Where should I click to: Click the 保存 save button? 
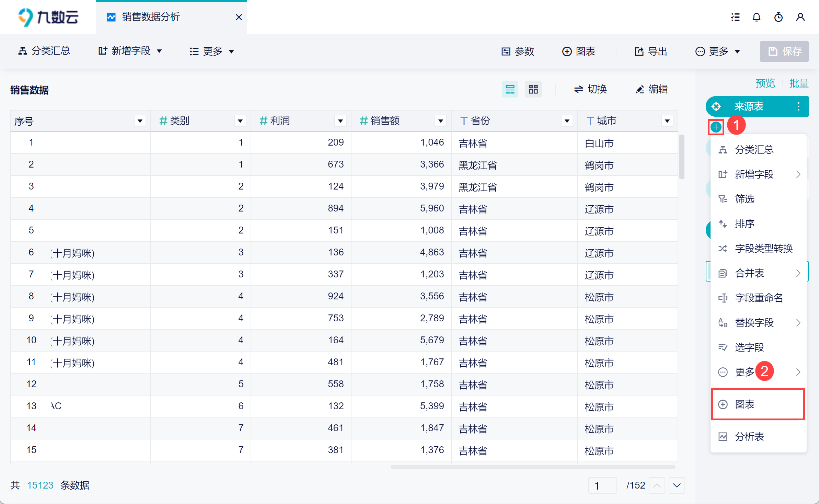pos(784,51)
